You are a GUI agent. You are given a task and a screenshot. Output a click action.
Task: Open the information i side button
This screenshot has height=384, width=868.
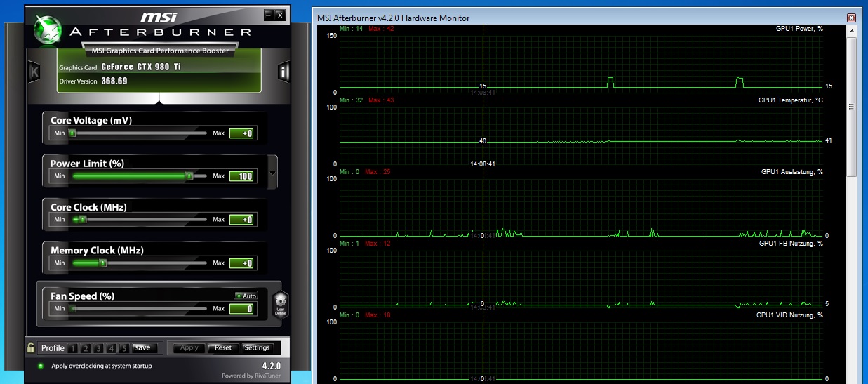(x=284, y=72)
